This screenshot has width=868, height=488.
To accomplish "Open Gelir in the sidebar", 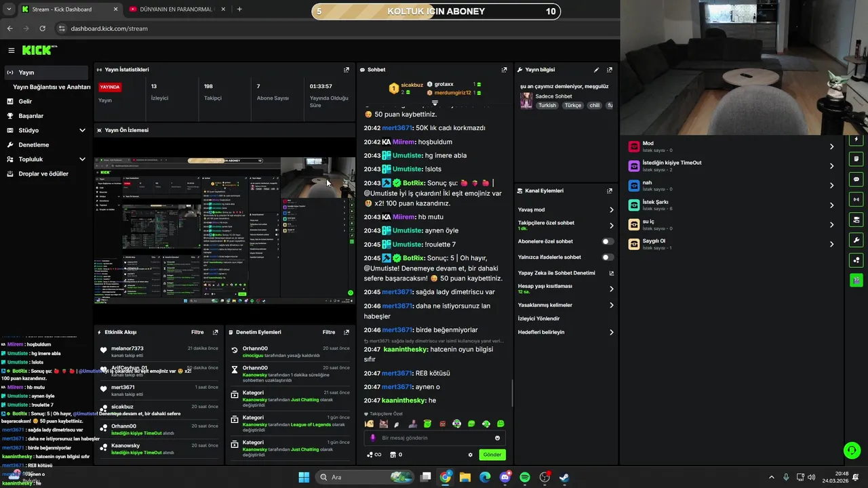I will 45,102.
